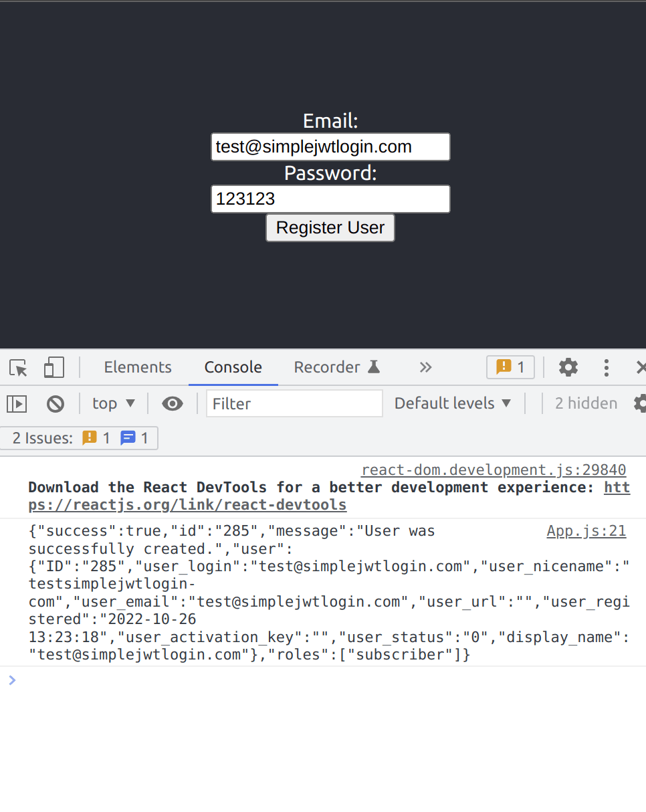Viewport: 646px width, 812px height.
Task: Focus the Password input field
Action: (x=330, y=199)
